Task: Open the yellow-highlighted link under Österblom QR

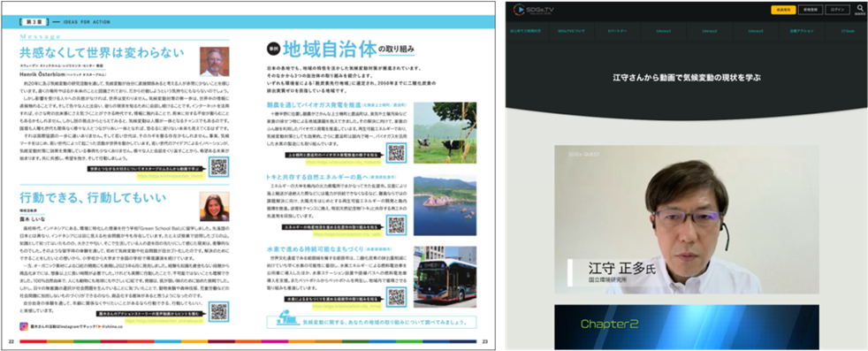Action: (171, 176)
